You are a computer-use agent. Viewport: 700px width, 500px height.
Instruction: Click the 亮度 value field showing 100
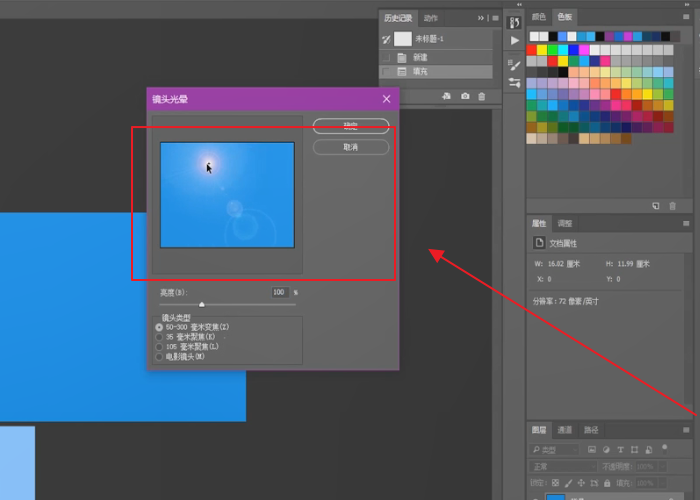280,292
